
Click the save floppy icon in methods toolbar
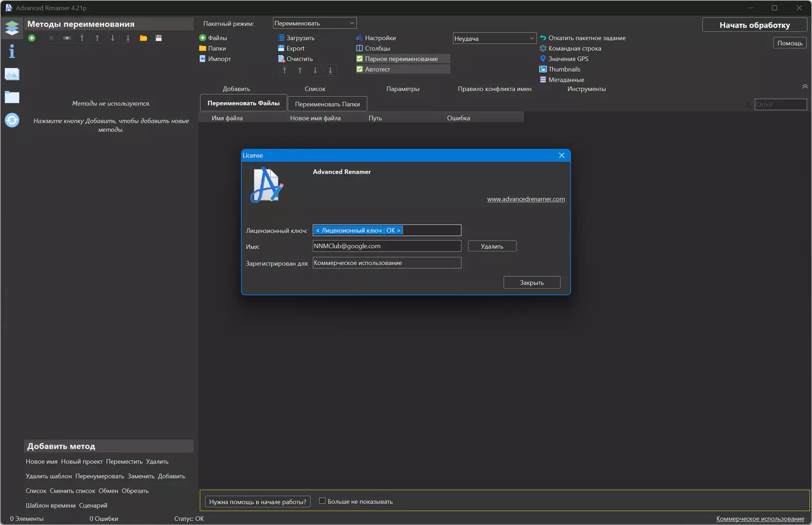tap(159, 38)
